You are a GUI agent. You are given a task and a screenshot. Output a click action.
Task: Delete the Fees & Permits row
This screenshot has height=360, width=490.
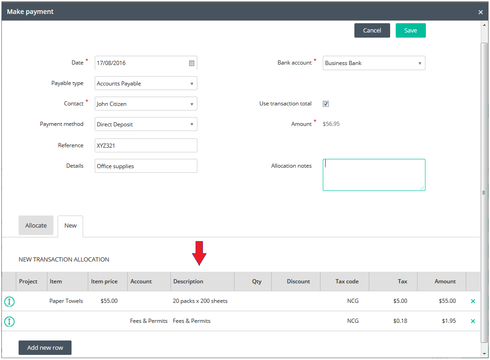tap(473, 321)
